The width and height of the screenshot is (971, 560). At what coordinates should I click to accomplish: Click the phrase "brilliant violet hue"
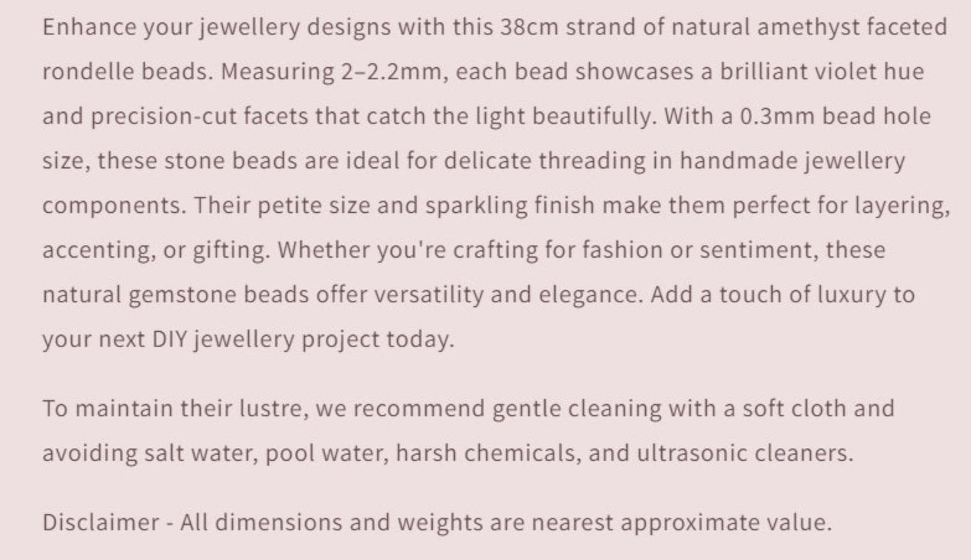click(822, 72)
